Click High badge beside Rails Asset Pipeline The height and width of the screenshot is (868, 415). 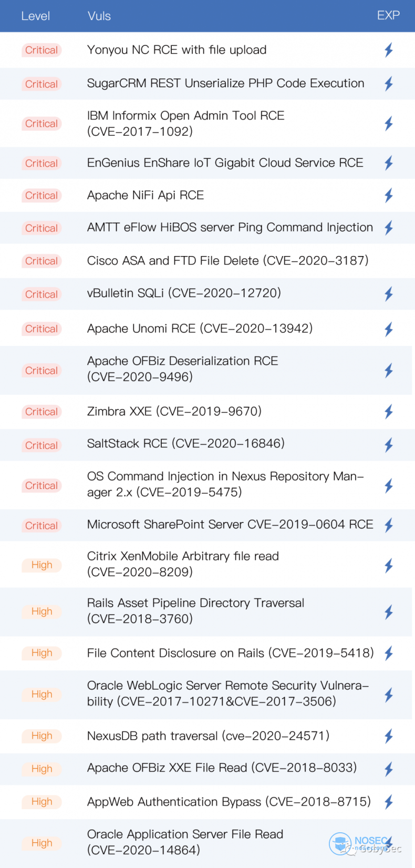[41, 611]
